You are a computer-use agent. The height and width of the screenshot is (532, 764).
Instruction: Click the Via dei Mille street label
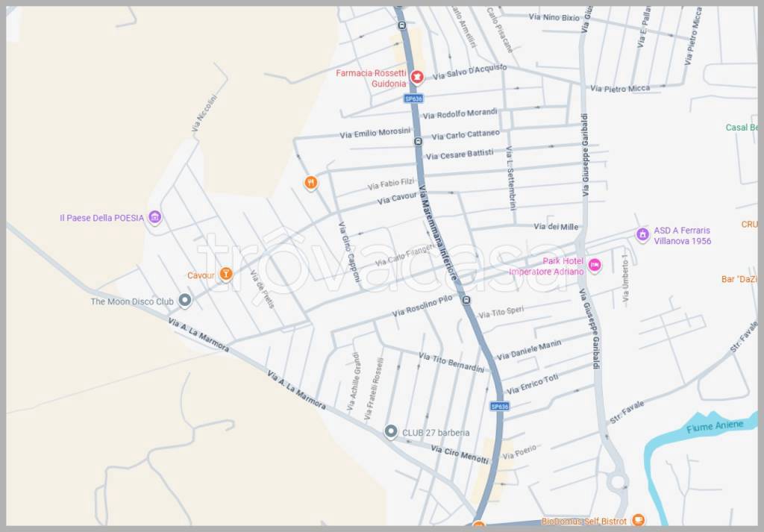coord(556,227)
